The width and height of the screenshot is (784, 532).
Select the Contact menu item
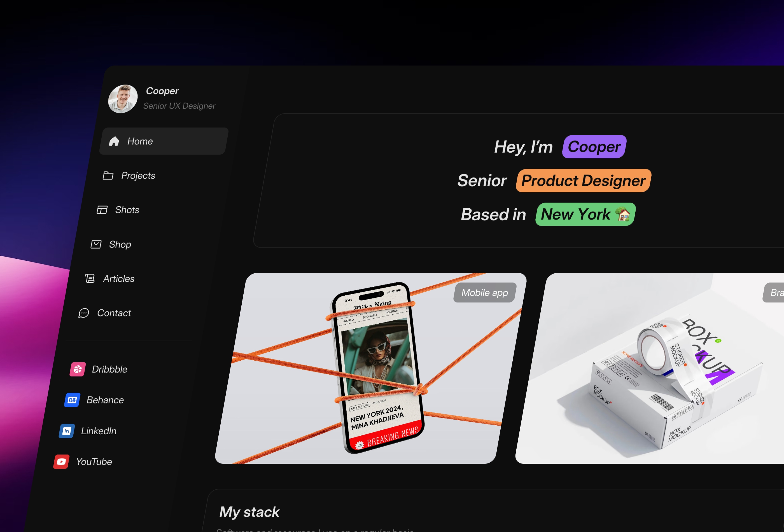[114, 313]
